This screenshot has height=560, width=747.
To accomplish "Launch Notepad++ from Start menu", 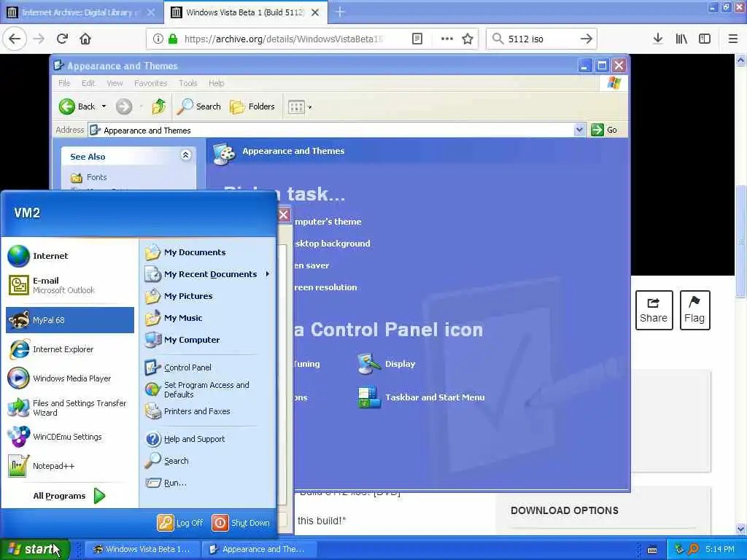I will 70,466.
